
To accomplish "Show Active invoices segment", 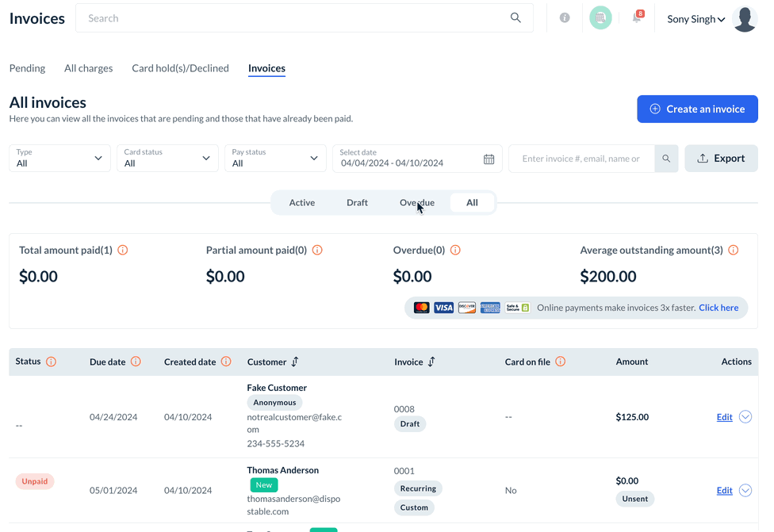I will (x=302, y=203).
